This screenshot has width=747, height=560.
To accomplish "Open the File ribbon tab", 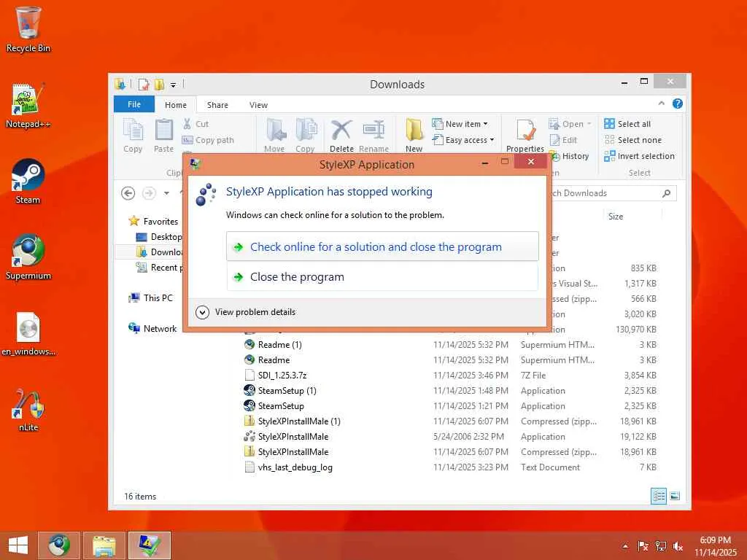I will pos(134,104).
